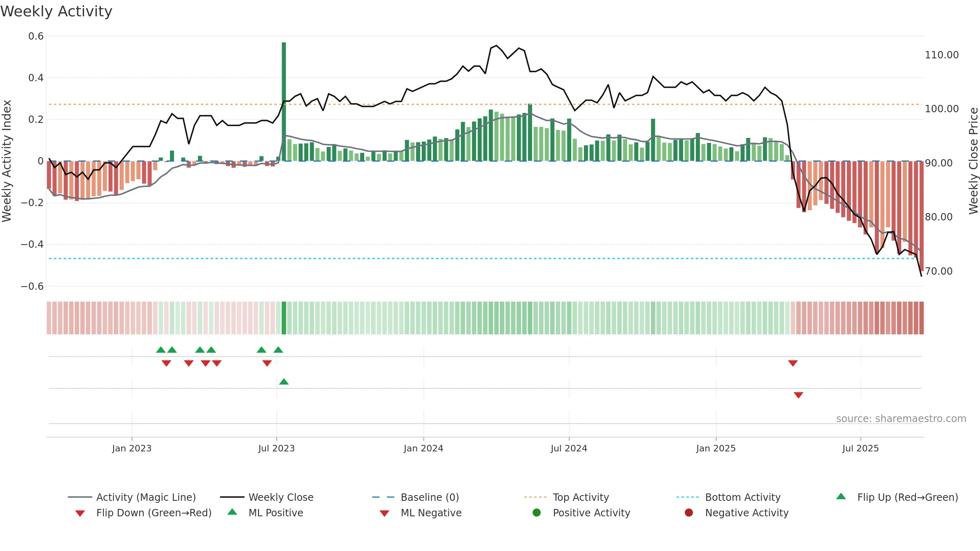Click the tallest green bar in July 2023

(x=284, y=102)
